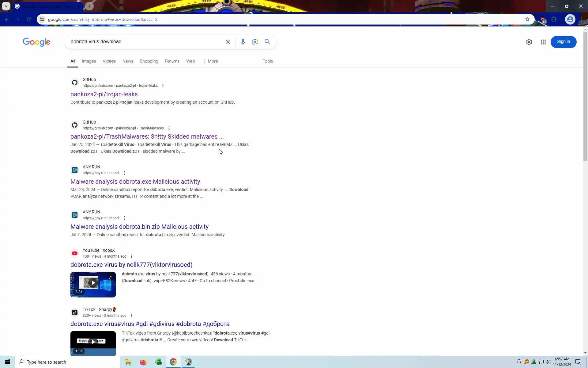Open Google quick settings gear icon
The height and width of the screenshot is (368, 588).
tap(529, 42)
